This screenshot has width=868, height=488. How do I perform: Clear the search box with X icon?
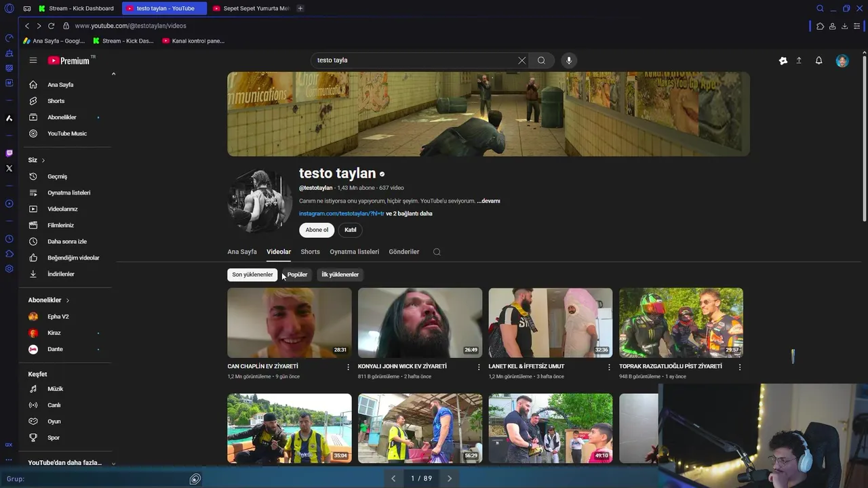(521, 60)
